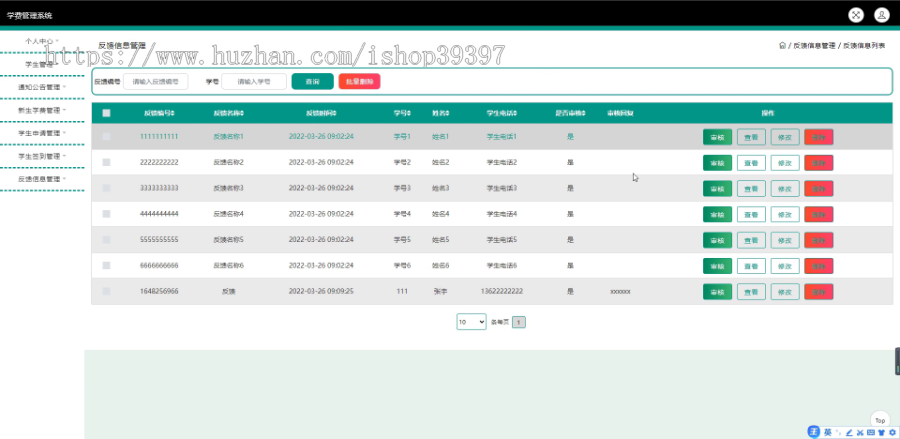Click 删除 button for row 1648256966

pyautogui.click(x=818, y=292)
